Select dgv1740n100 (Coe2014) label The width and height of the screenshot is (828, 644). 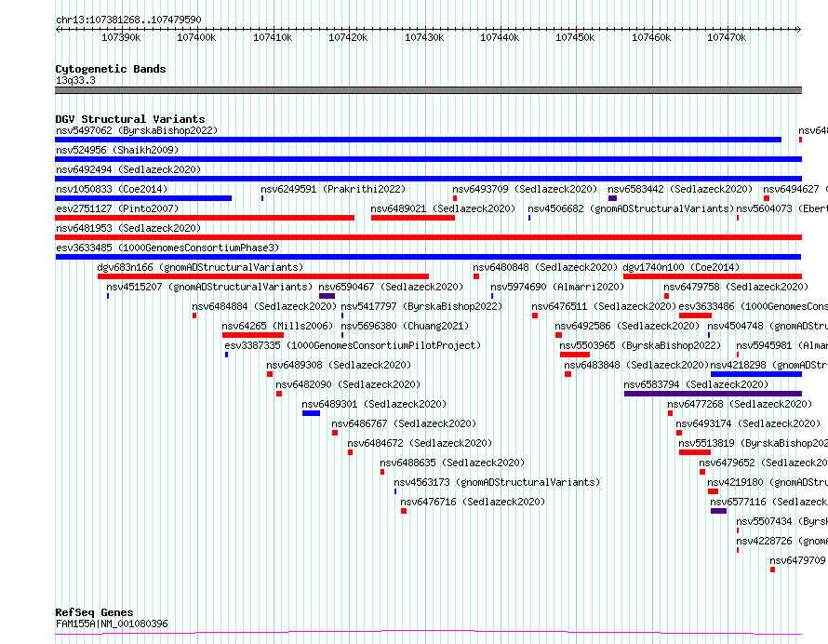click(x=681, y=267)
